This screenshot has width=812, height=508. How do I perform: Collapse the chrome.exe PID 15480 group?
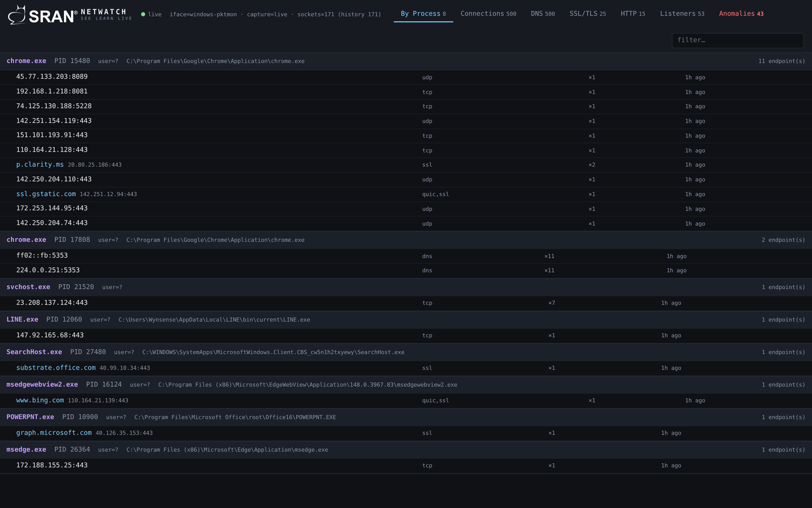click(406, 61)
